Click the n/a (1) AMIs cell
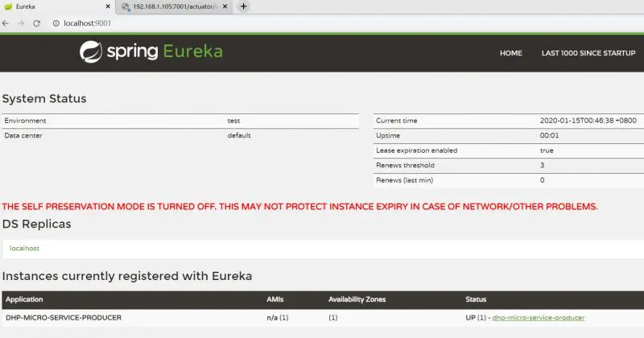Viewport: 644px width, 338px height. point(278,317)
